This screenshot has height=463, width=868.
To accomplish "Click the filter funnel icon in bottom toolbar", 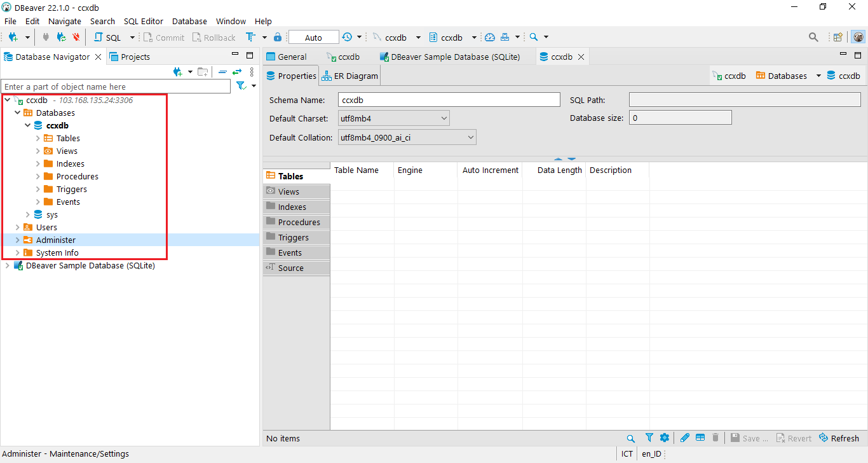I will (x=649, y=438).
